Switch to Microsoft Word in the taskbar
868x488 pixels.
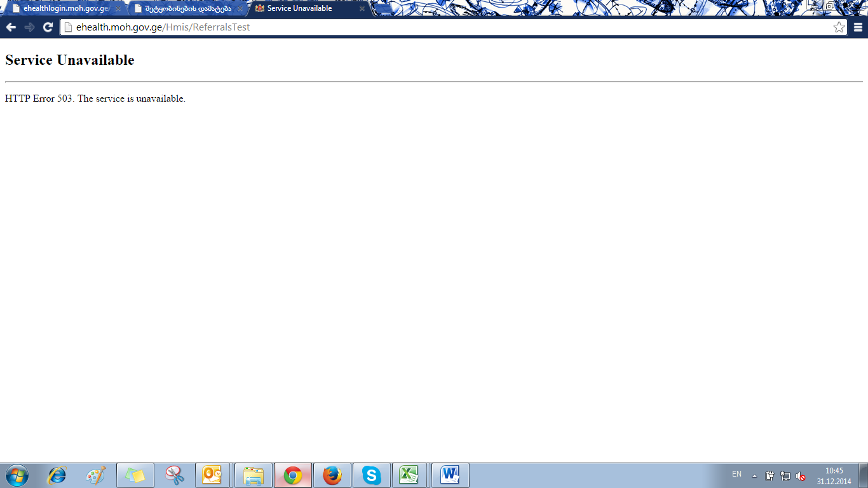[450, 475]
